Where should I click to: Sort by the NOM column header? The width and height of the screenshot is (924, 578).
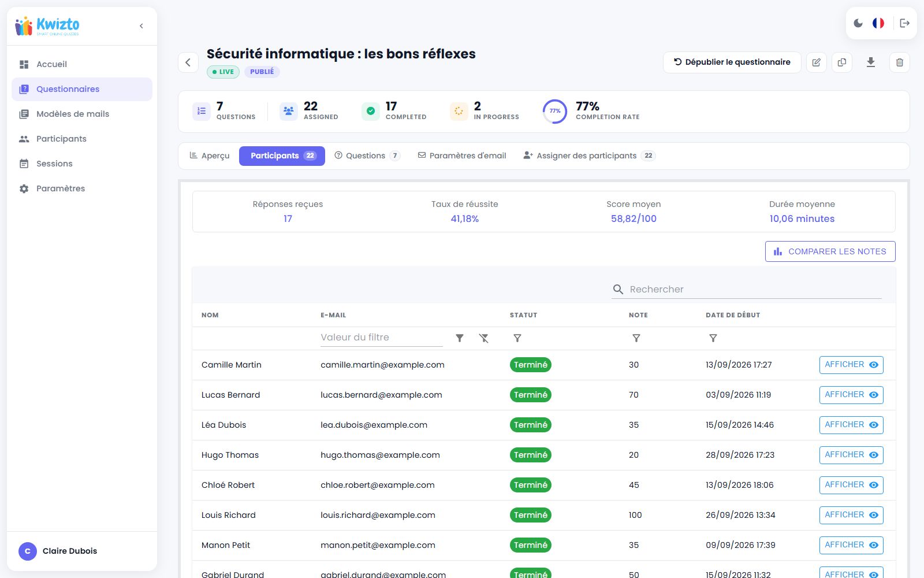tap(210, 315)
